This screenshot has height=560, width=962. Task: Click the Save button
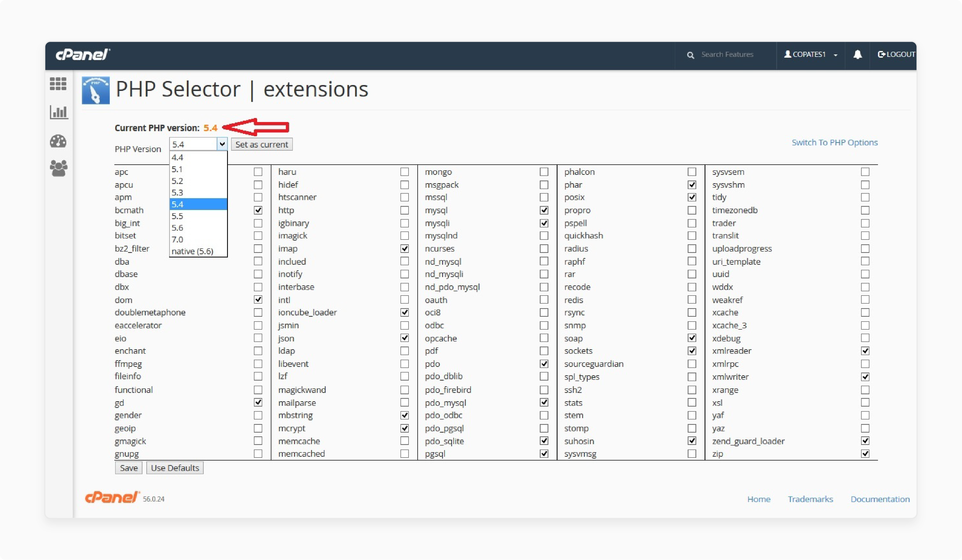(x=129, y=468)
